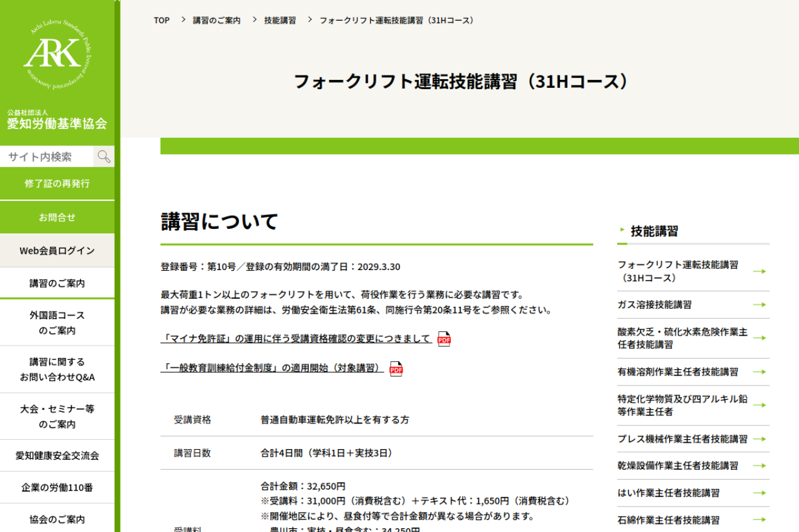Go to 講習のご案内 breadcrumb
This screenshot has width=799, height=532.
coord(217,21)
